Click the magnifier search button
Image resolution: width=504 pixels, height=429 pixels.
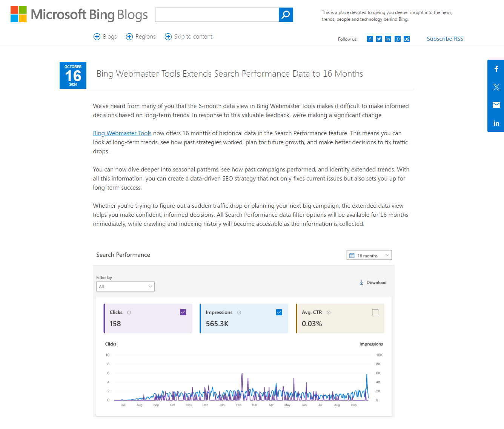click(286, 15)
